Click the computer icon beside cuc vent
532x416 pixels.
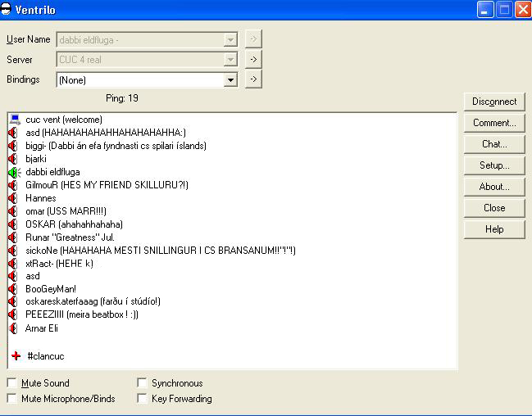coord(15,120)
